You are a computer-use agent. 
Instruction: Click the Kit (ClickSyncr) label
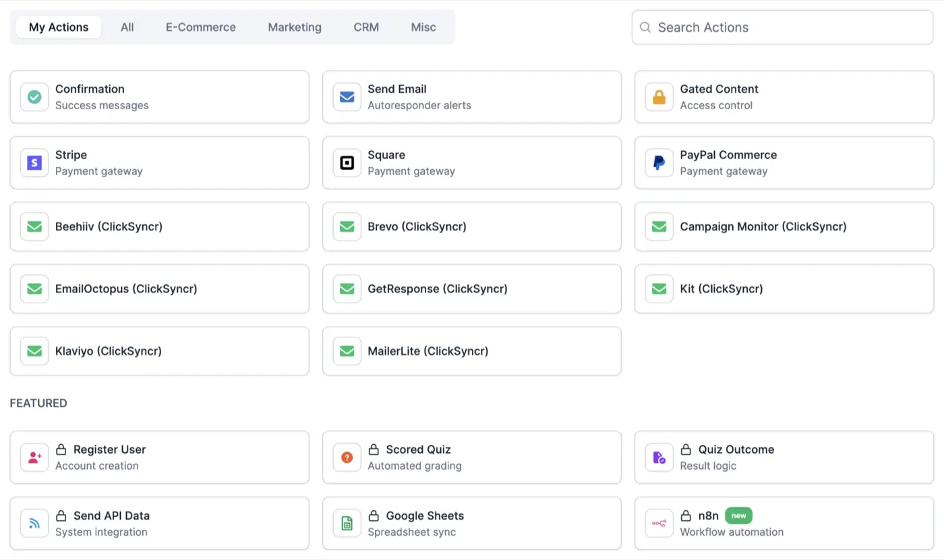click(x=721, y=289)
